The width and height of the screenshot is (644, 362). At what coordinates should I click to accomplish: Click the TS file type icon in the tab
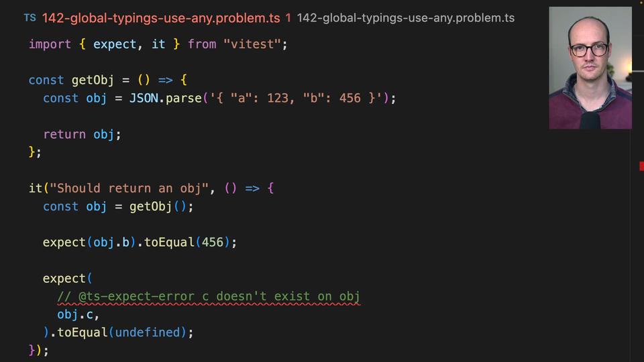coord(30,18)
